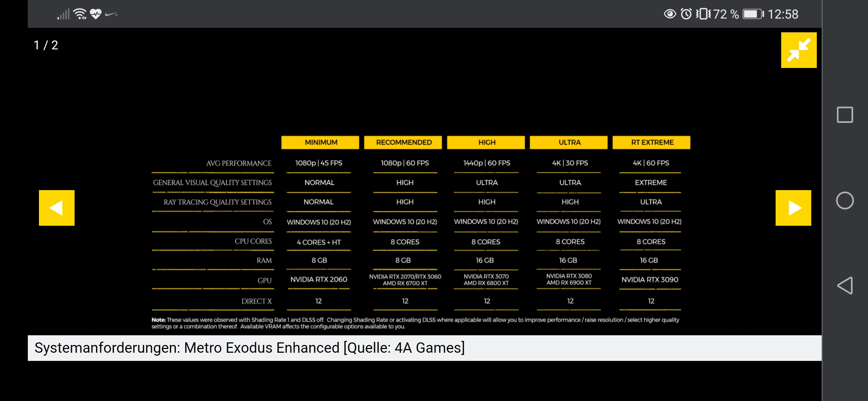This screenshot has height=401, width=868.
Task: Tap the MINIMUM column header
Action: (320, 143)
